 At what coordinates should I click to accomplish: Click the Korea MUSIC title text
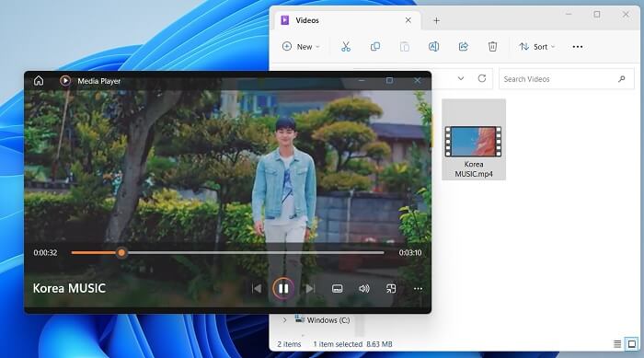coord(69,288)
